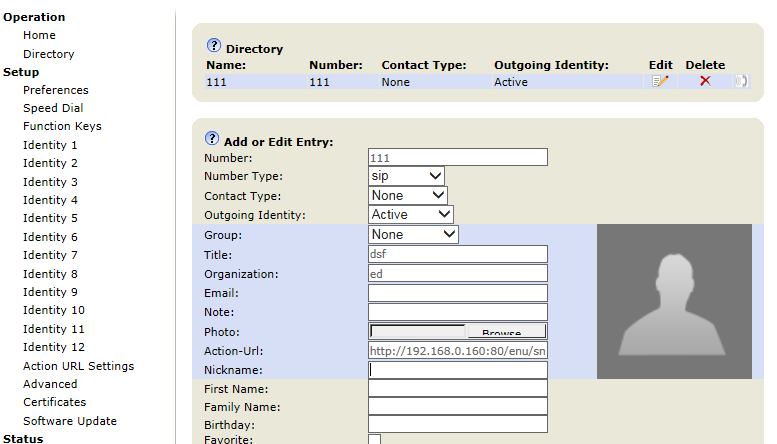Open the Number Type dropdown
This screenshot has height=444, width=777.
point(406,176)
